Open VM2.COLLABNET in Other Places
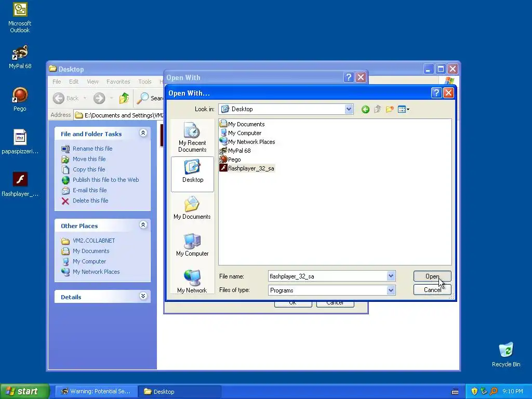532x399 pixels. [x=94, y=241]
